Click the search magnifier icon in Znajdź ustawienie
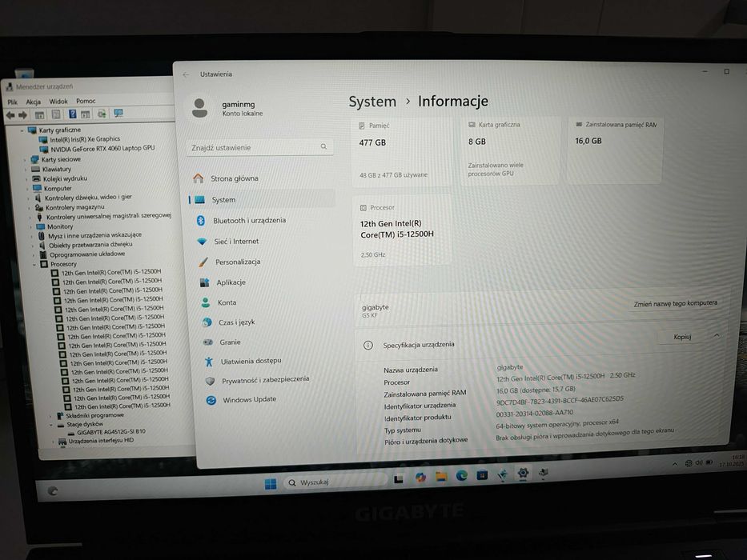Image resolution: width=747 pixels, height=560 pixels. coord(323,146)
